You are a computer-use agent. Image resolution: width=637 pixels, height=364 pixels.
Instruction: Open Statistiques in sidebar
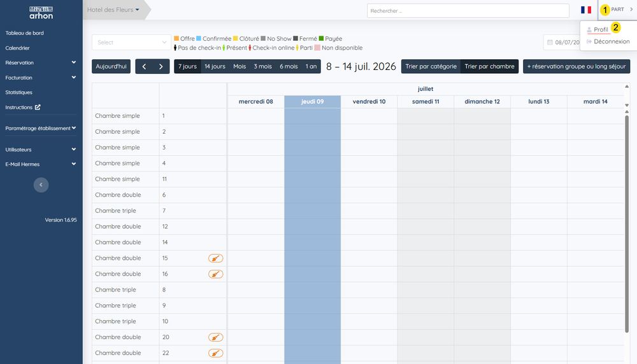click(18, 92)
